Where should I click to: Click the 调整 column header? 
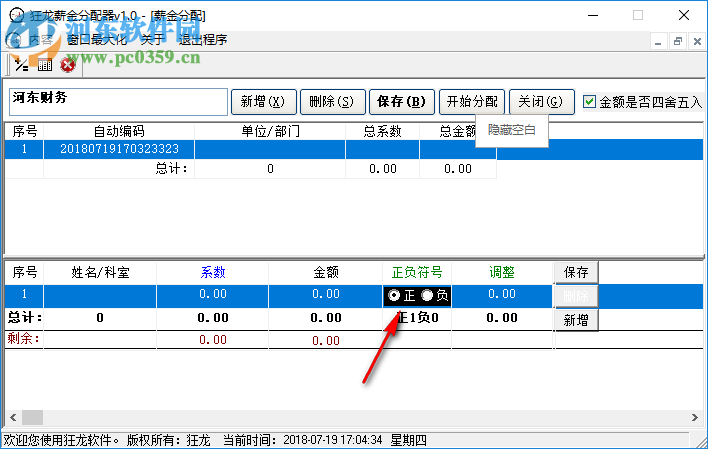(x=502, y=272)
